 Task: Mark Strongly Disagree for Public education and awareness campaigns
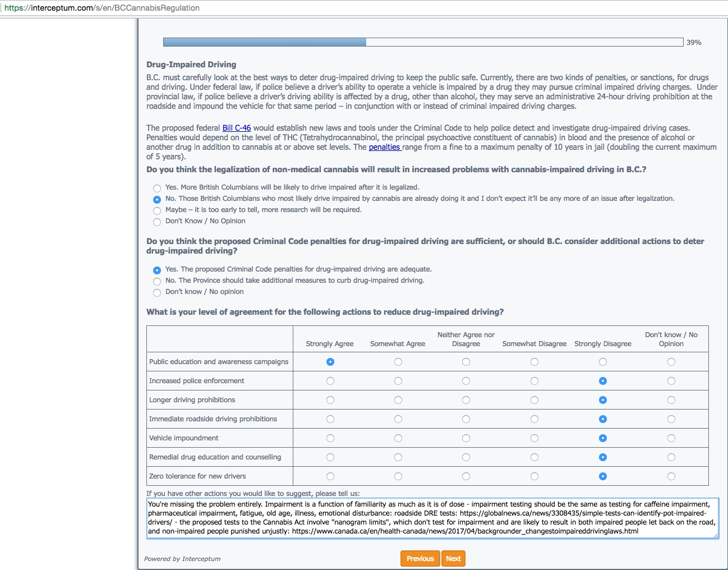coord(603,362)
